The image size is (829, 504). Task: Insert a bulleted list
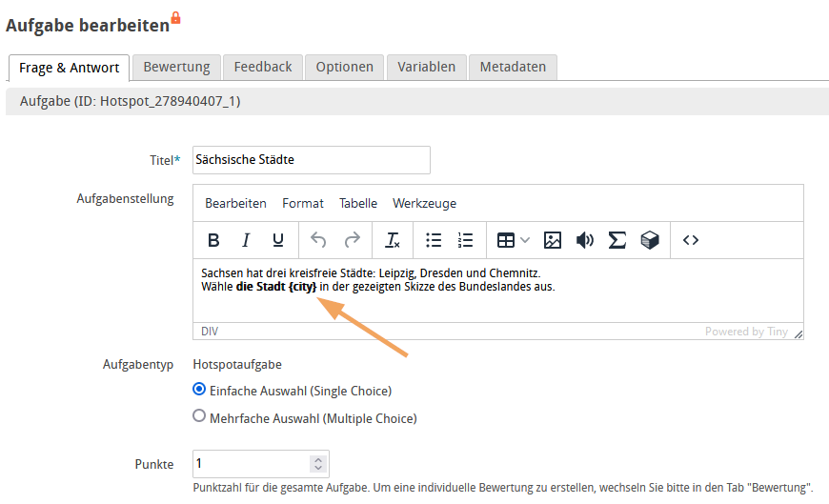coord(434,240)
